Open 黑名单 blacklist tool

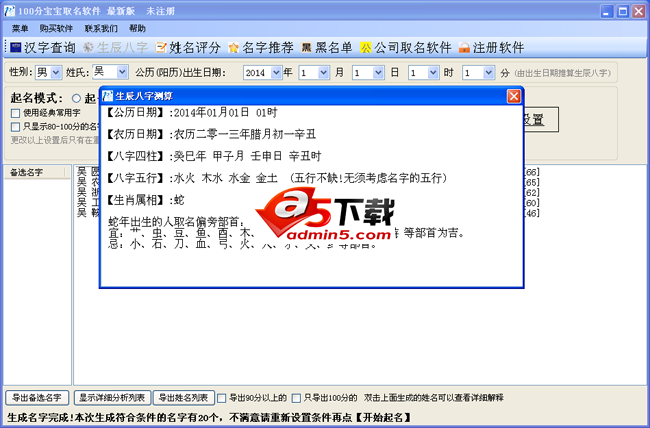(327, 47)
